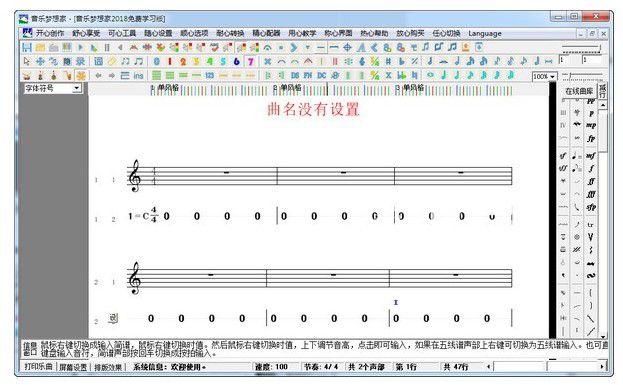The height and width of the screenshot is (385, 623).
Task: Click the blue number 6 note icon
Action: (237, 62)
